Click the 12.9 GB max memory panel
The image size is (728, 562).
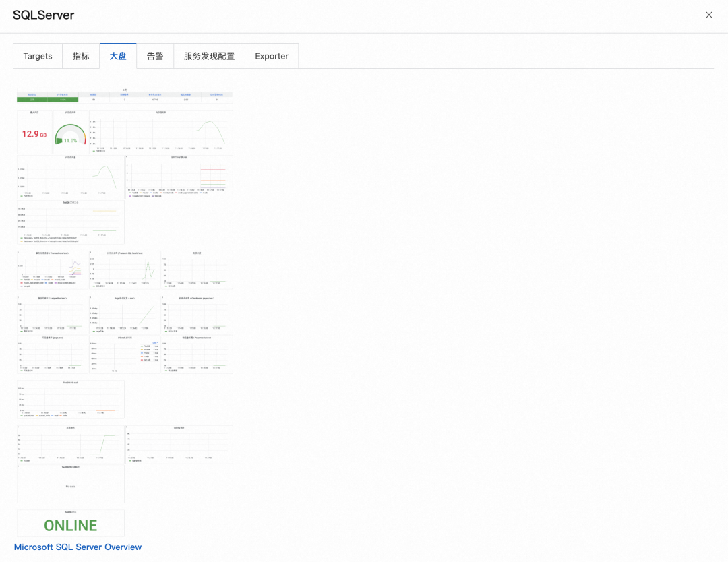point(34,132)
